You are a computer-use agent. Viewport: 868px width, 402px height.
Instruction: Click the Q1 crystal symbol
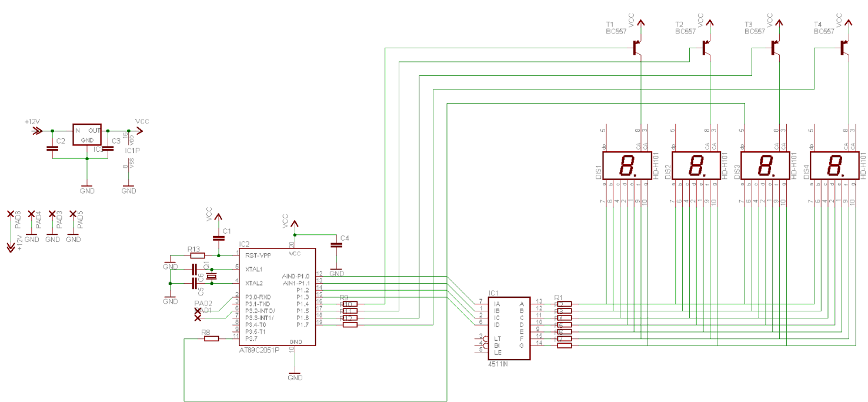[x=212, y=276]
